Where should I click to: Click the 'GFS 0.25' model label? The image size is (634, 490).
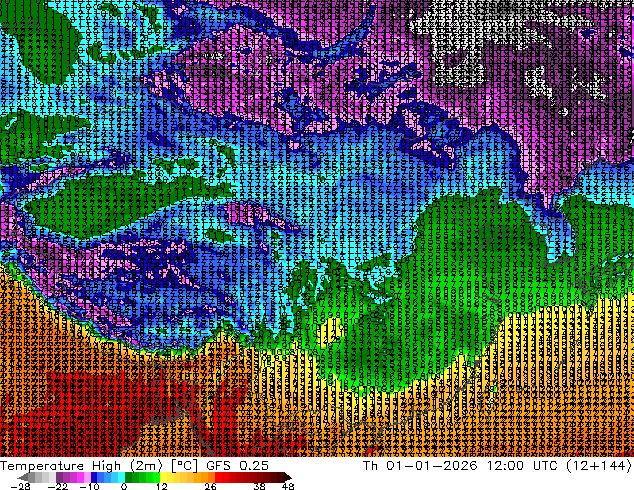[x=237, y=466]
